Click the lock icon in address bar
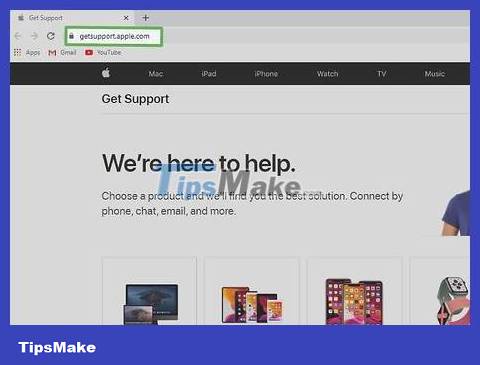Screen dimensions: 480x365 point(71,36)
